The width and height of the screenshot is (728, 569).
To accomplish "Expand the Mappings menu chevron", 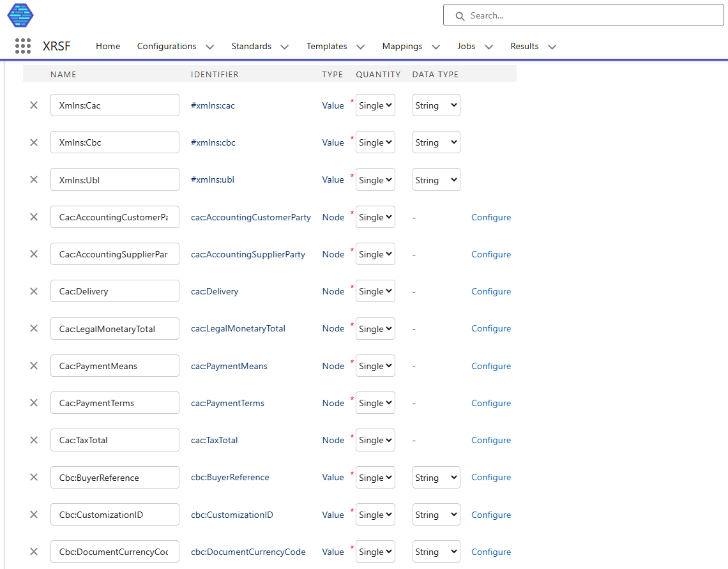I will [x=436, y=47].
